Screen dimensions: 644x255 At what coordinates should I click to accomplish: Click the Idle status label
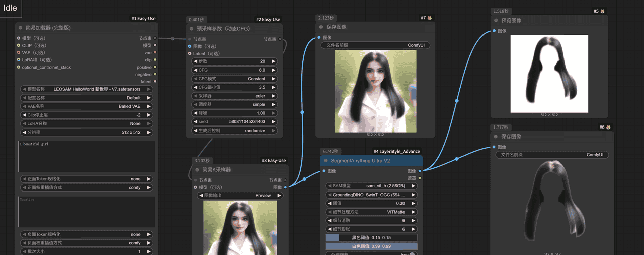(10, 8)
